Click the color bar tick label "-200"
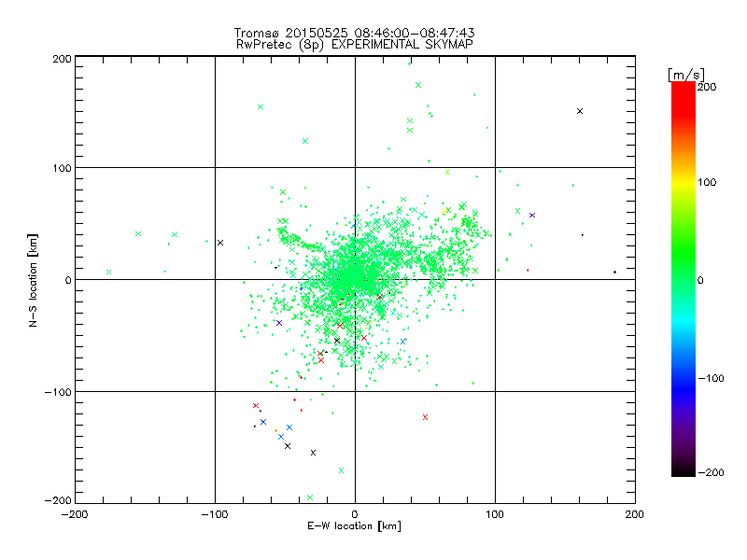Image resolution: width=747 pixels, height=560 pixels. pos(711,473)
